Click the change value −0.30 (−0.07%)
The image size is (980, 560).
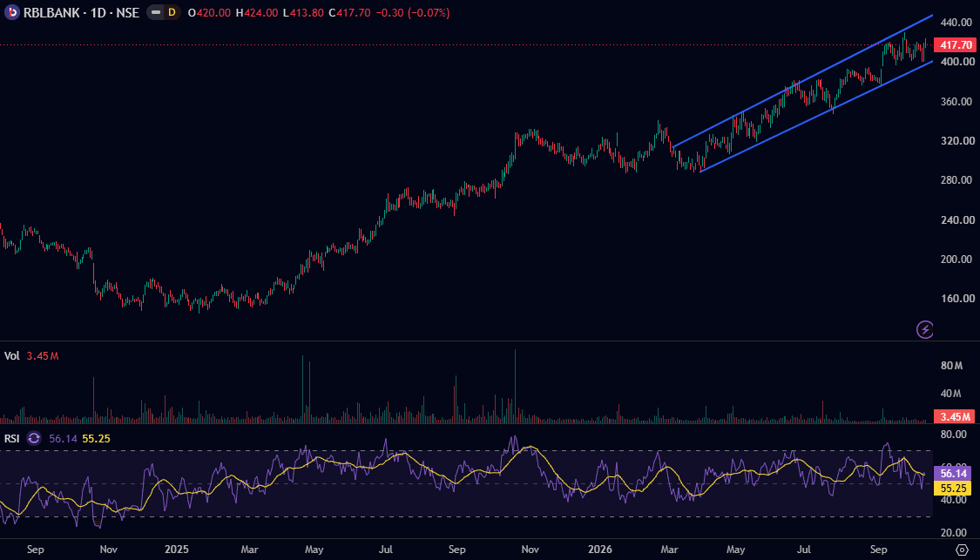click(413, 12)
